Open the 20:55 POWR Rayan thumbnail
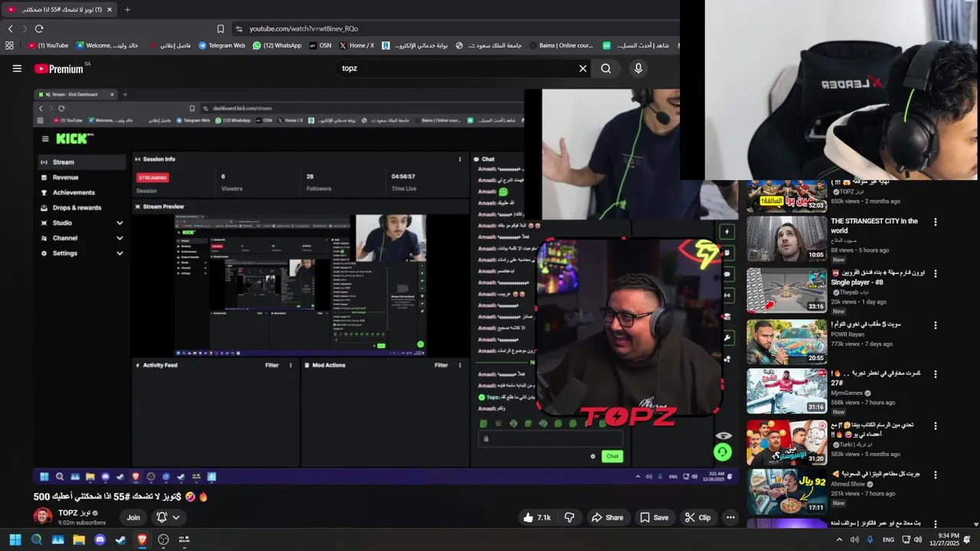The height and width of the screenshot is (551, 980). coord(787,341)
